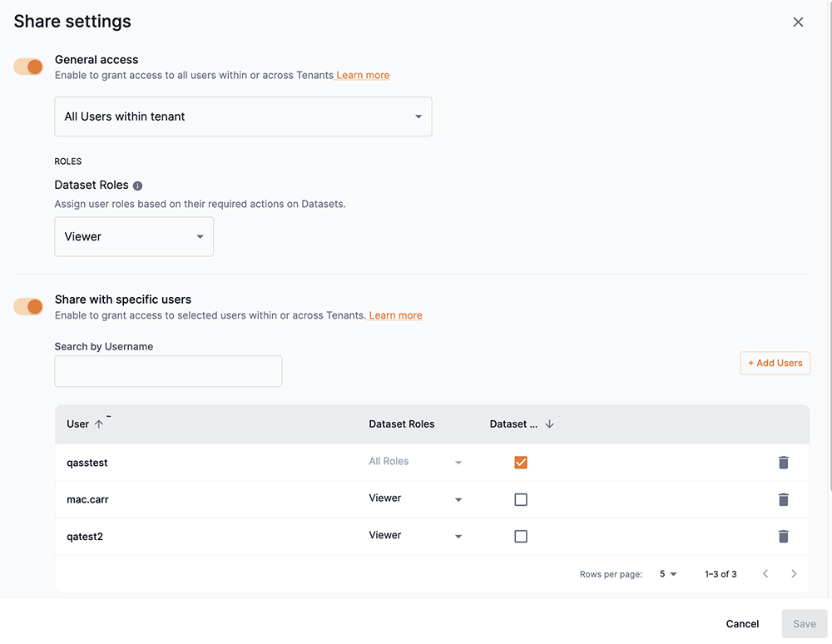832x644 pixels.
Task: Open Learn more under General access
Action: coord(363,75)
